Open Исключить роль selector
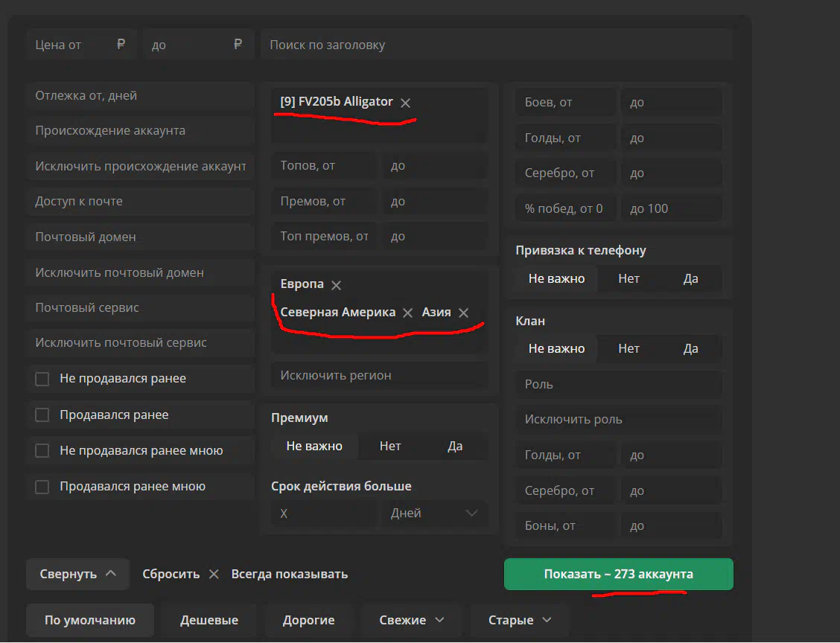840x643 pixels. [x=618, y=419]
